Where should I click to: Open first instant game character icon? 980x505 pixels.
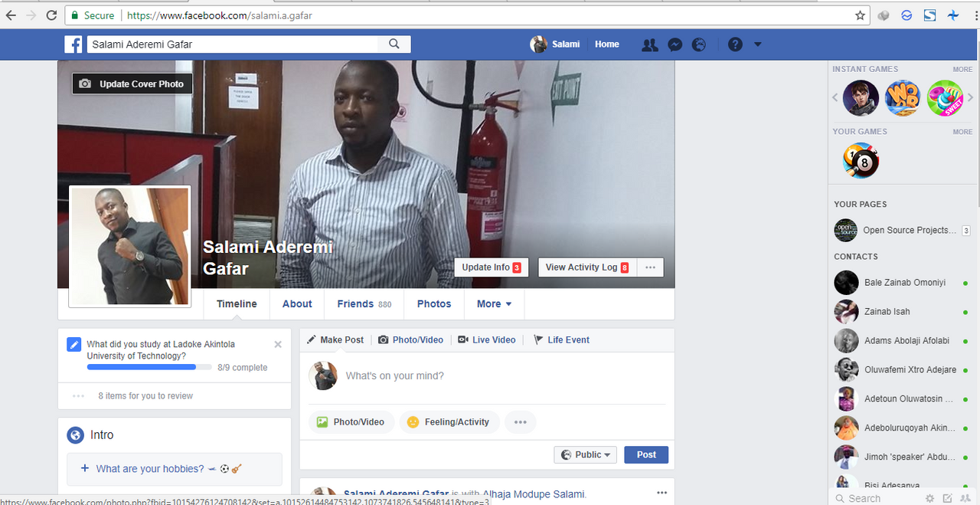click(861, 98)
